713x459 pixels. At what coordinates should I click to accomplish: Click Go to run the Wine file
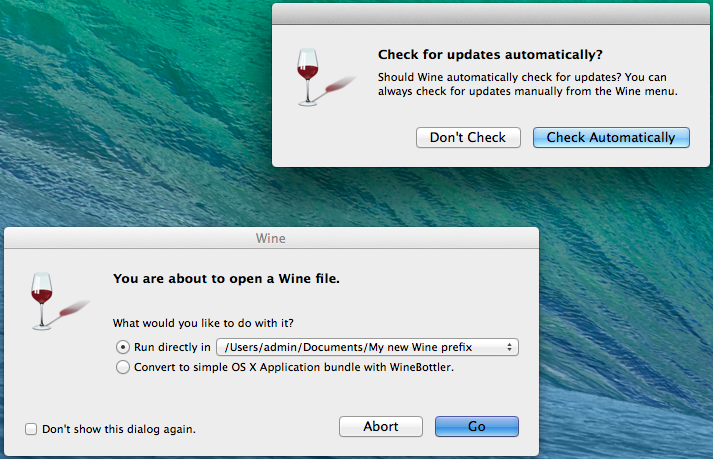(477, 426)
